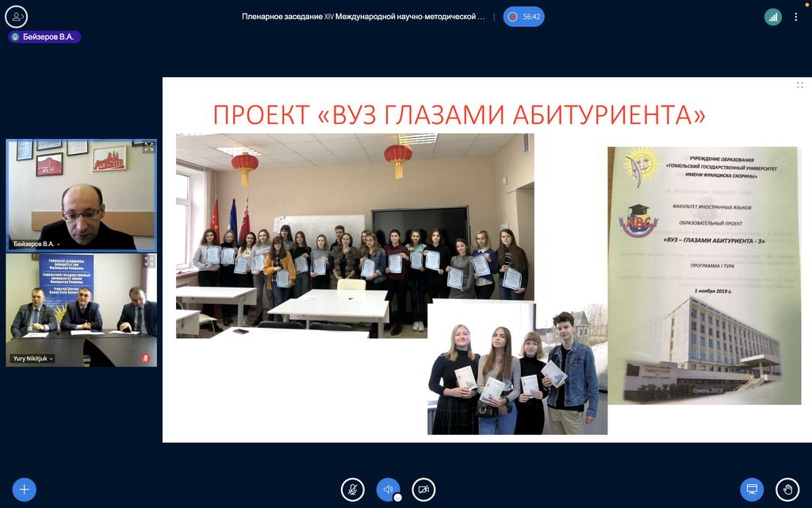Fullscreen the Бейзеров В.А. webcam video

tap(148, 148)
